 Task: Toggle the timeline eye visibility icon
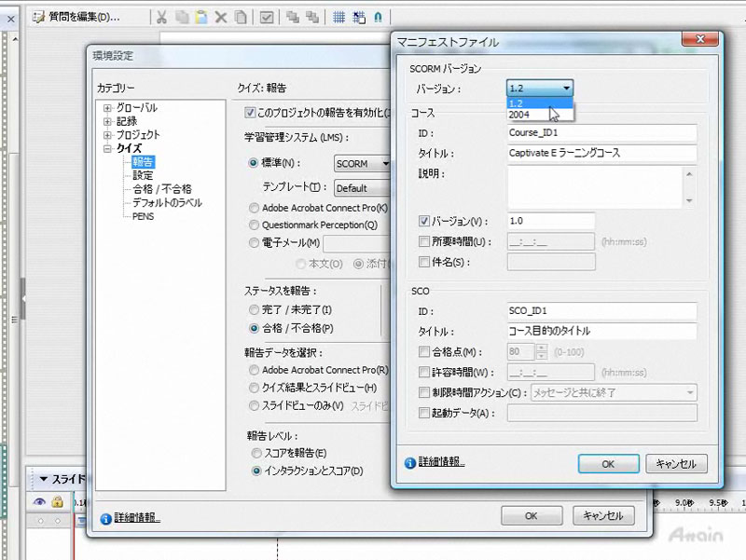click(x=39, y=502)
